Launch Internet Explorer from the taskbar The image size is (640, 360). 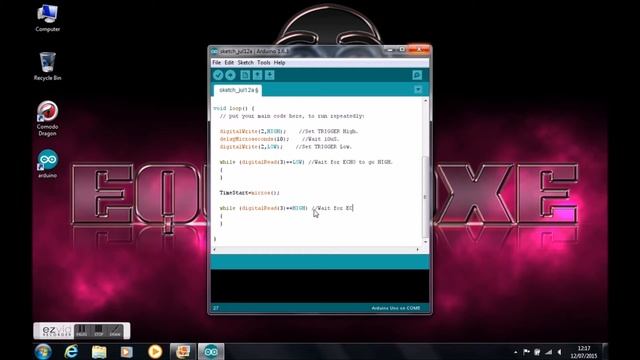[71, 351]
